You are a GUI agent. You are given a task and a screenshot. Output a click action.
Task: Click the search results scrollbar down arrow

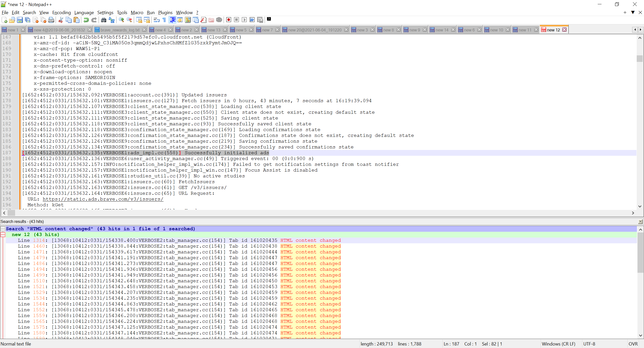tap(640, 335)
